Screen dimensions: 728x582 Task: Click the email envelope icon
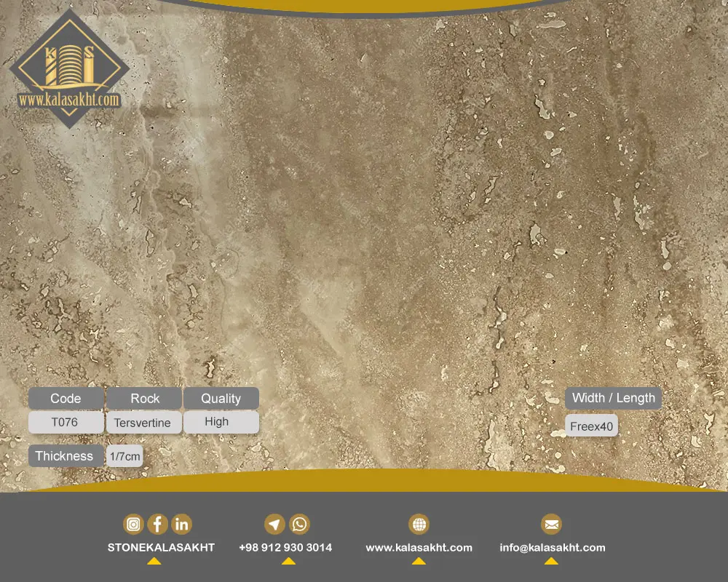click(552, 525)
